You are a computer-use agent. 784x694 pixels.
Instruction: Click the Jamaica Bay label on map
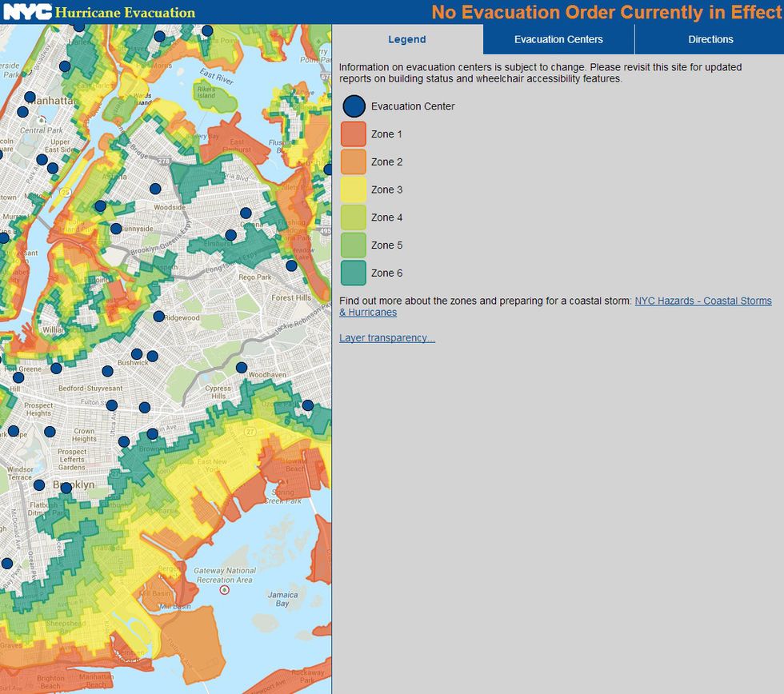point(282,599)
